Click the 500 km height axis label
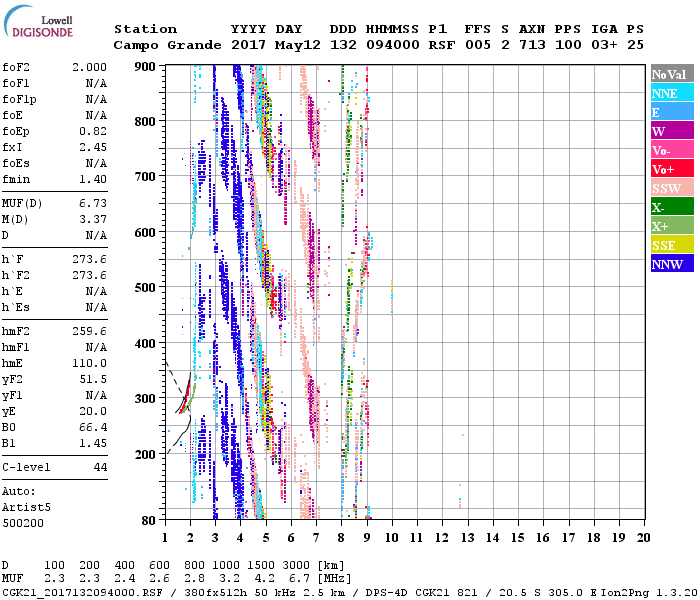 [x=145, y=288]
